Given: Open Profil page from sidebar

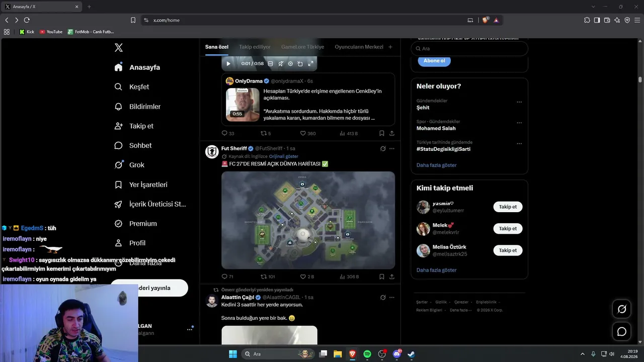Looking at the screenshot, I should click(x=130, y=243).
